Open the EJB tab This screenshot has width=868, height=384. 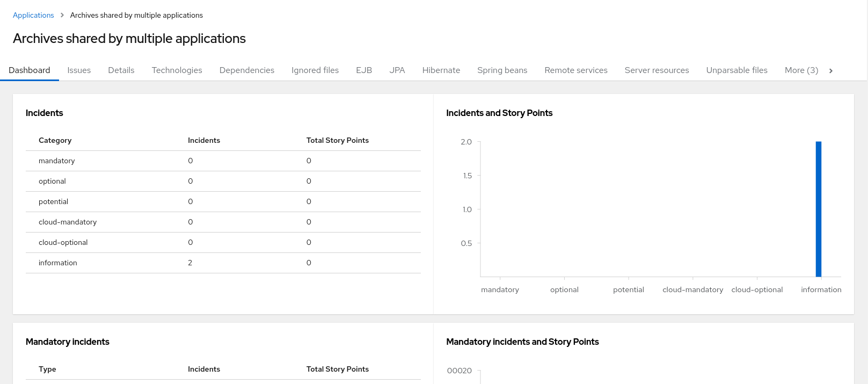point(364,70)
